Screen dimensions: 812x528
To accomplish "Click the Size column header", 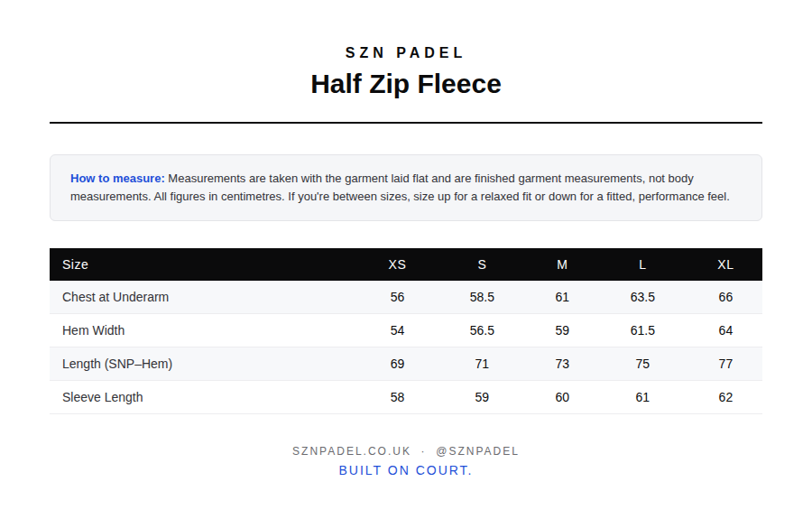I will click(75, 264).
